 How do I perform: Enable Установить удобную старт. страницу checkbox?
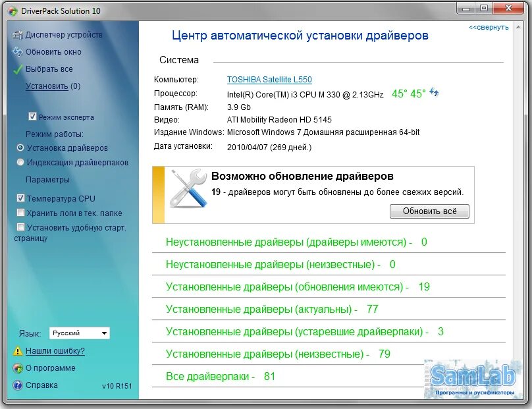[20, 227]
